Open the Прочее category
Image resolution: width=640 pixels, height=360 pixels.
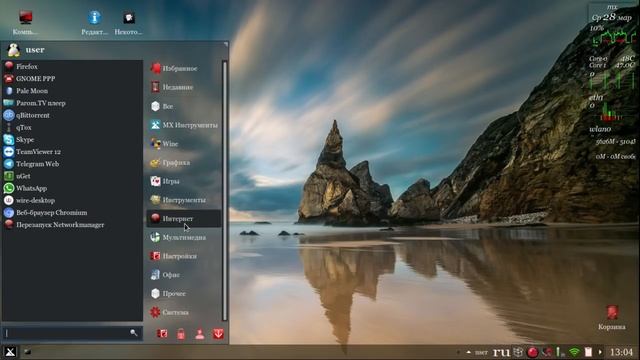[x=184, y=294]
